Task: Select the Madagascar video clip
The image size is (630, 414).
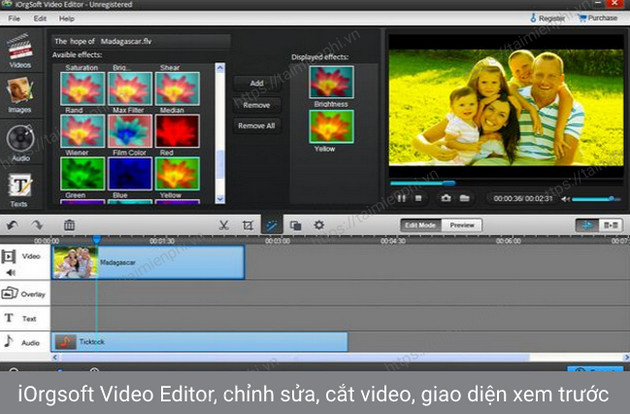Action: click(x=148, y=262)
